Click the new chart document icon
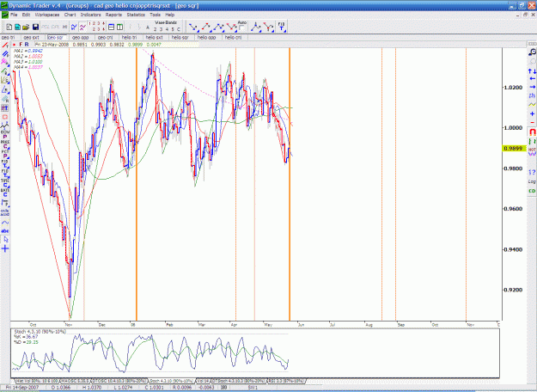The height and width of the screenshot is (392, 537). (9, 27)
